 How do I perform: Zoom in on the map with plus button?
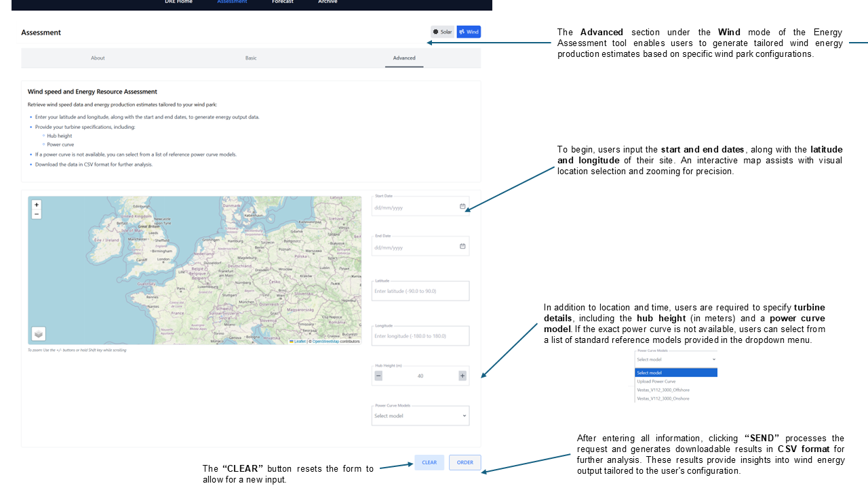coord(37,205)
